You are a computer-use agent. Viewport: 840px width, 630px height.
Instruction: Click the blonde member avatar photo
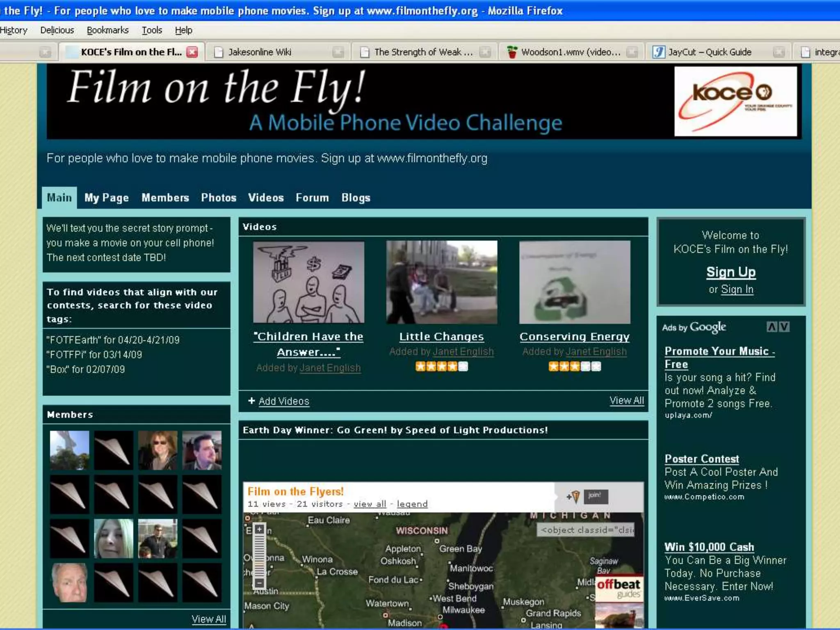(x=114, y=538)
